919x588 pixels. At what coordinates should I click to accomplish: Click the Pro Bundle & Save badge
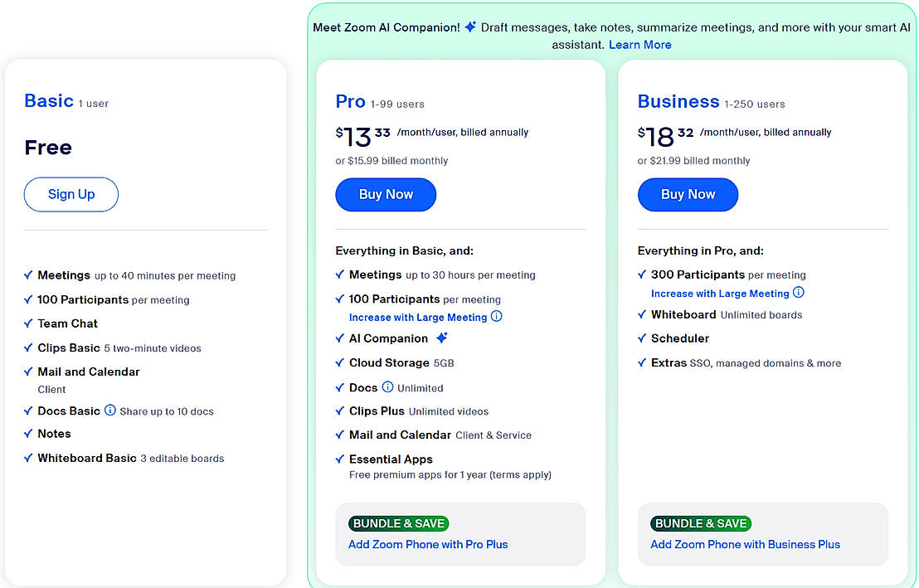(399, 523)
